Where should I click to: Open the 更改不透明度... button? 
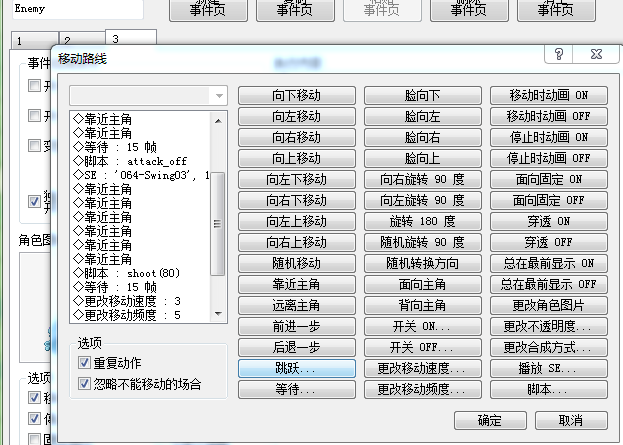tap(549, 327)
